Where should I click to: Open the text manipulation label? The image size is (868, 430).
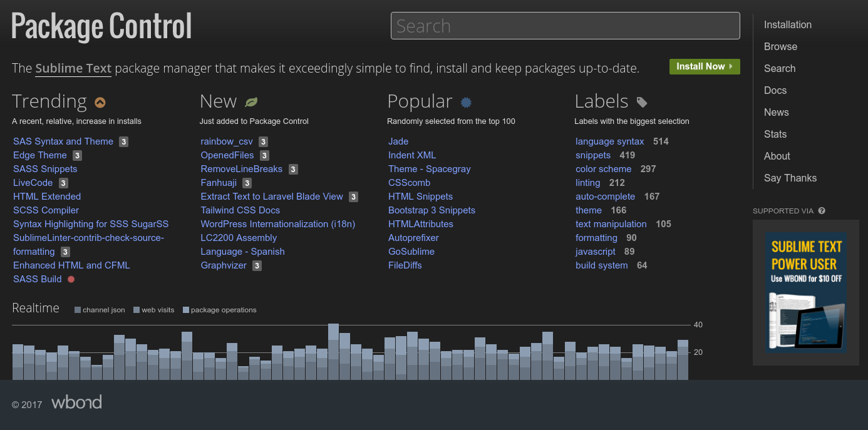611,224
